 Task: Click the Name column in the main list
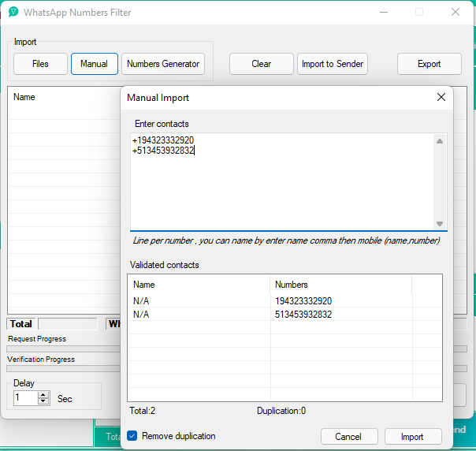24,97
